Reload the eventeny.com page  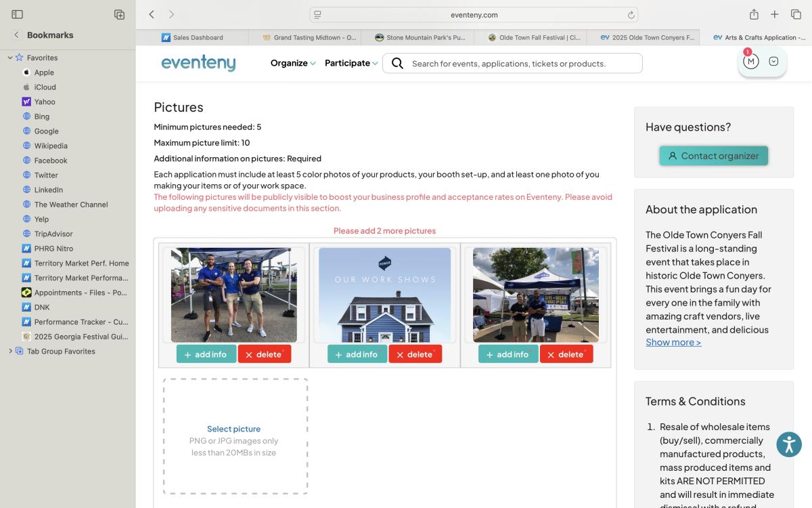coord(631,15)
